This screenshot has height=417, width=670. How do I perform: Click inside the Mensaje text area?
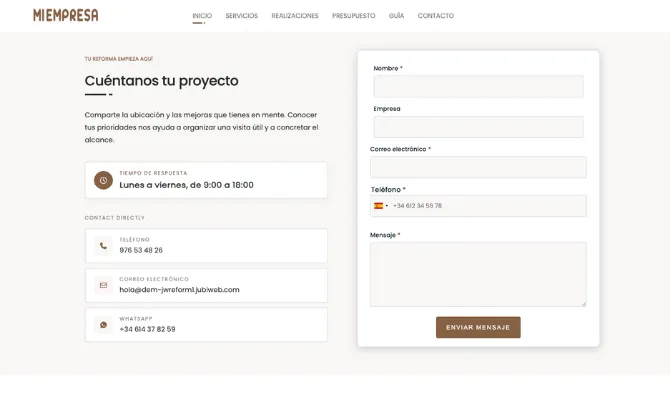click(478, 274)
